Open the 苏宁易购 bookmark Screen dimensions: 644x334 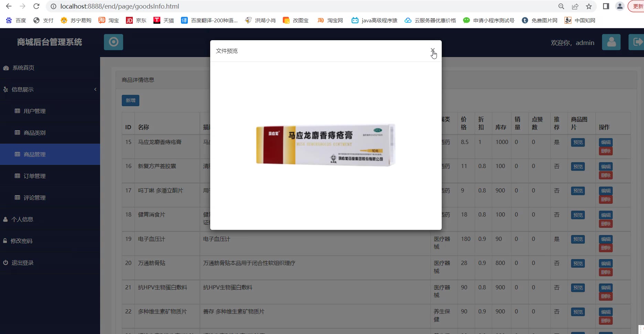pos(76,20)
